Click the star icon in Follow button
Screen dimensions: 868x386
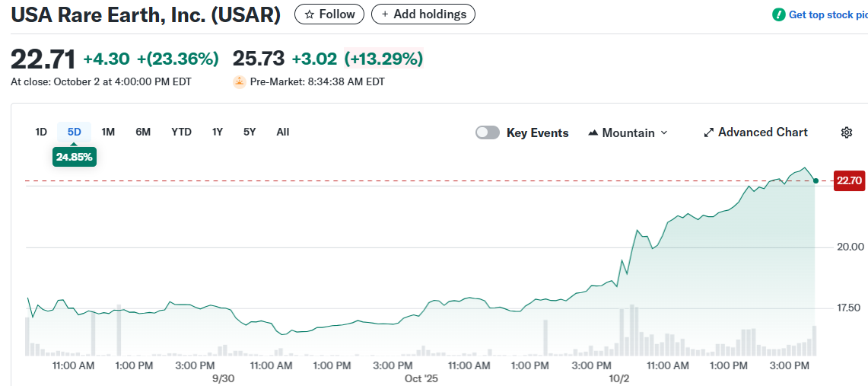309,14
